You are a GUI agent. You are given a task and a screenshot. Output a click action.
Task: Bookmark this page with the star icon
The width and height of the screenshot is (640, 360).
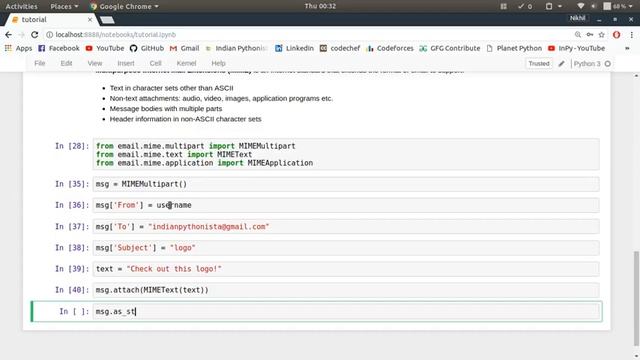(x=602, y=35)
